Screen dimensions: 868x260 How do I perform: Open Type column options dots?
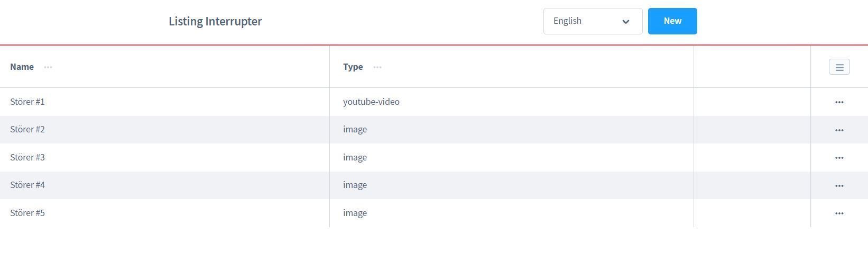(x=377, y=67)
